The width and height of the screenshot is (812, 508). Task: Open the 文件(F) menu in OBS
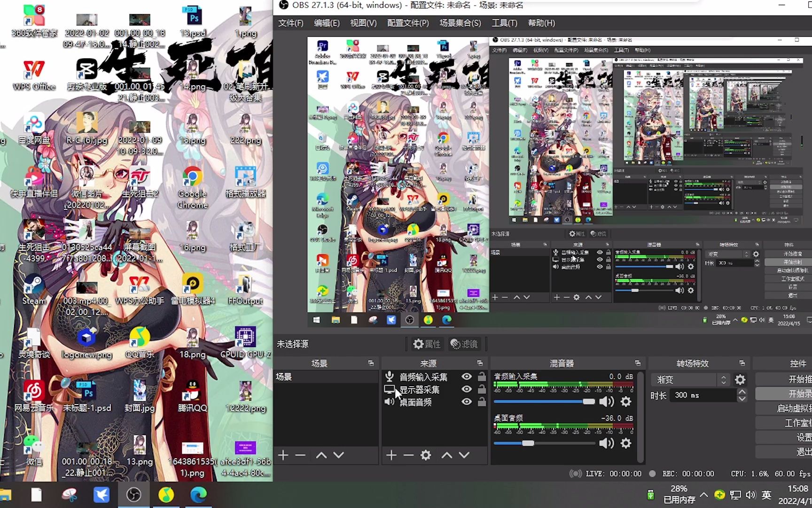tap(290, 23)
